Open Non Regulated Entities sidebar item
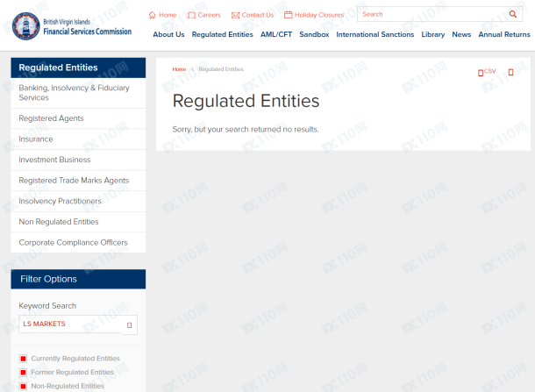The width and height of the screenshot is (535, 392). tap(78, 222)
